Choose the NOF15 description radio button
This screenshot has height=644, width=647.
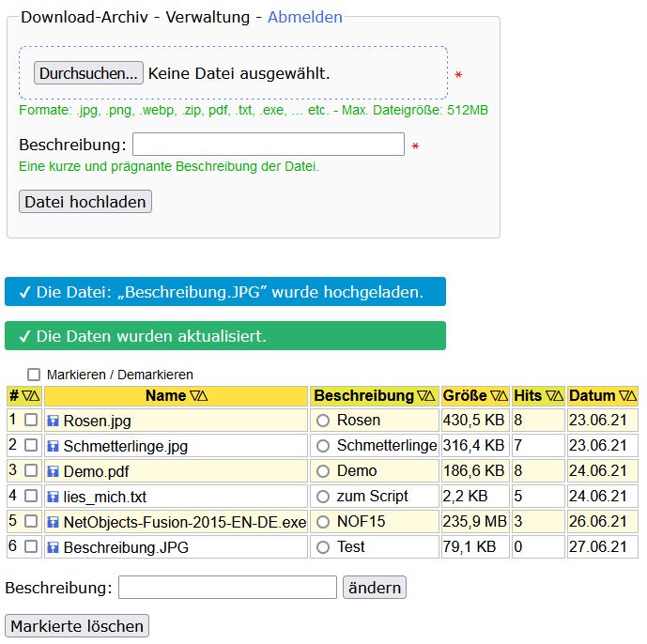324,522
